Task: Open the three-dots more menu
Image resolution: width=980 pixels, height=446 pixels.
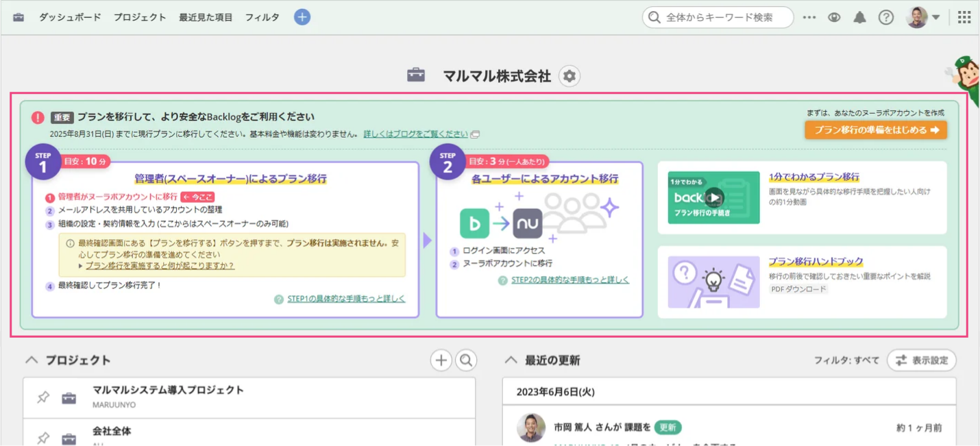Action: pos(809,18)
